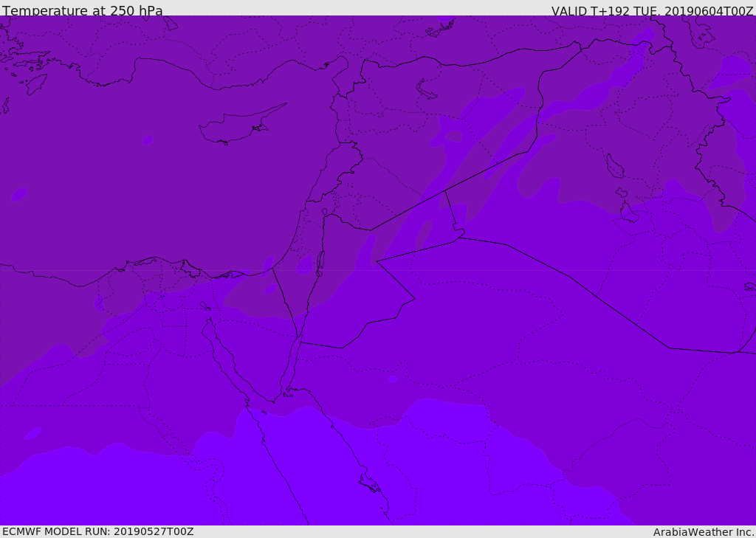756x538 pixels.
Task: Click the 'ArabiaWeather Inc.' credit text
Action: [x=704, y=532]
